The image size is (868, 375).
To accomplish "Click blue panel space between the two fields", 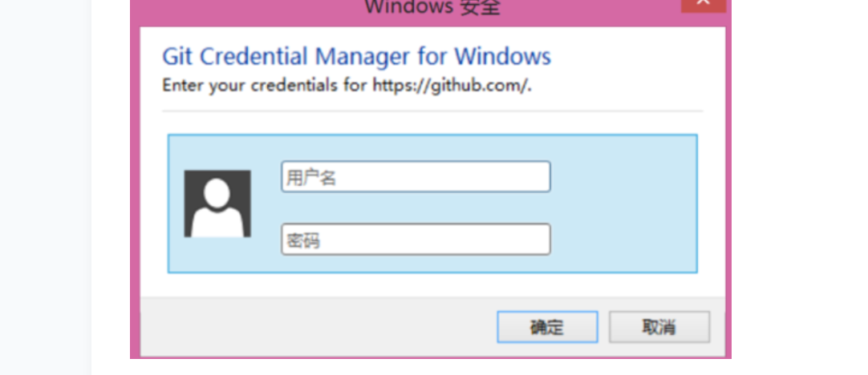I will pos(416,208).
